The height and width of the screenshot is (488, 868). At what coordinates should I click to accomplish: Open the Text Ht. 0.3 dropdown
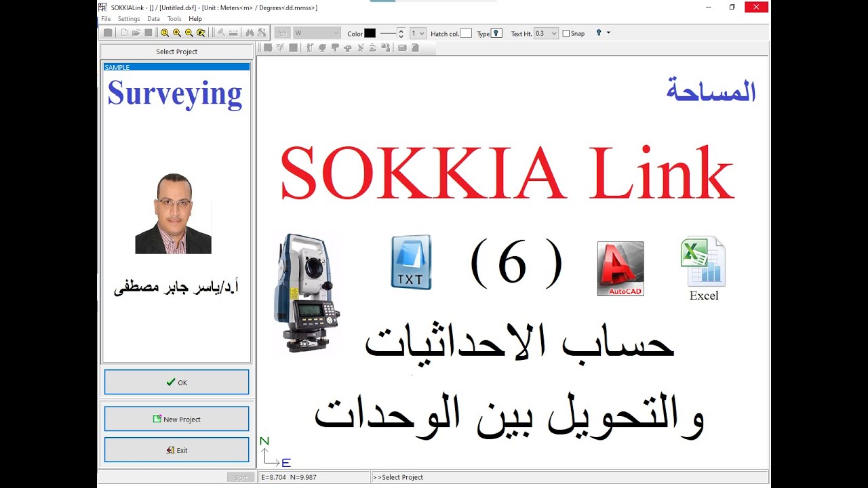coord(546,33)
